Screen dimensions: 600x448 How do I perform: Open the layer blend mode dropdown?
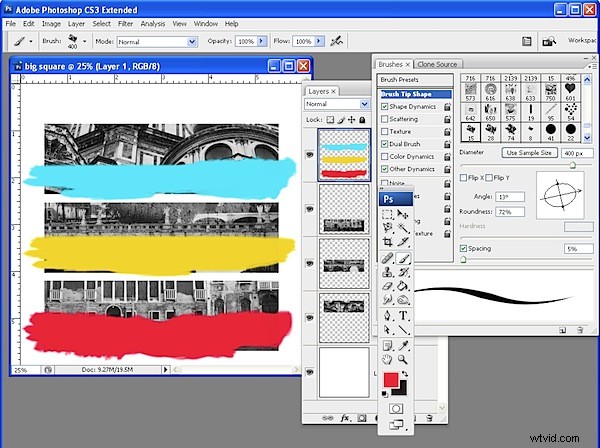[336, 104]
